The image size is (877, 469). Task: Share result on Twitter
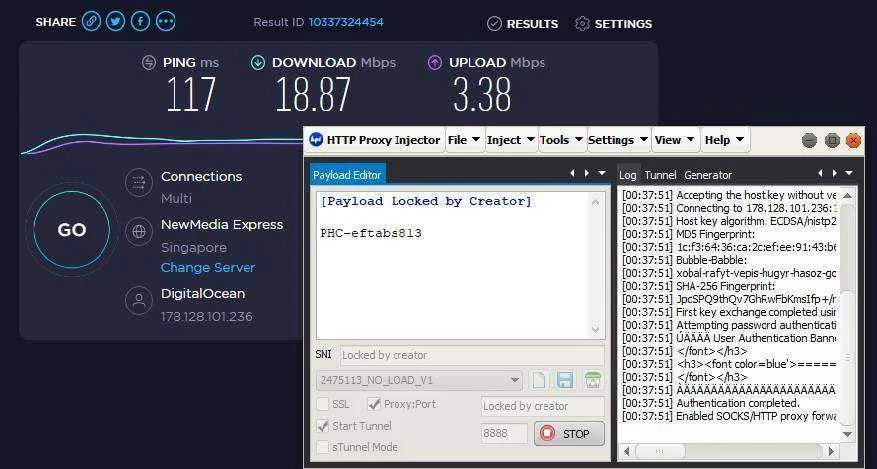(x=115, y=22)
